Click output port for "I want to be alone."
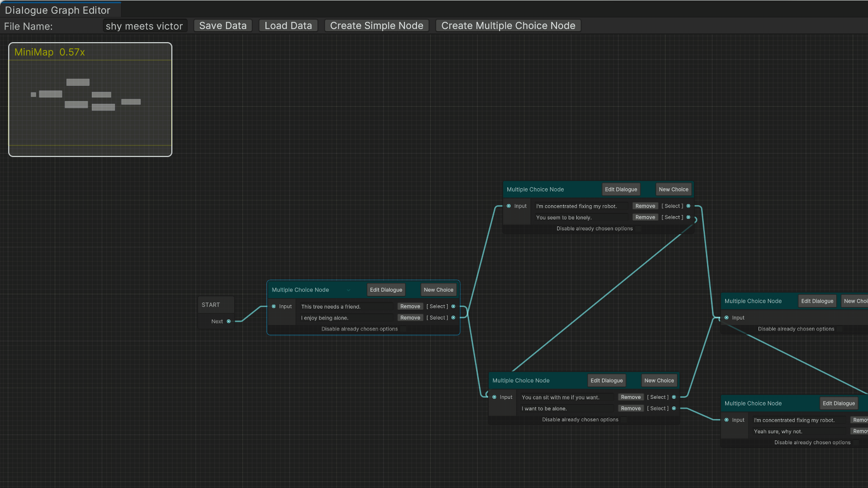Image resolution: width=868 pixels, height=488 pixels. (674, 409)
